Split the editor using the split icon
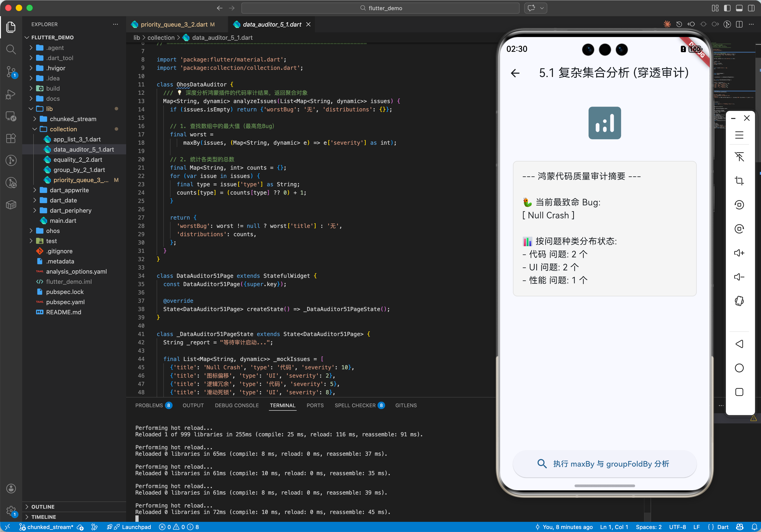Image resolution: width=761 pixels, height=532 pixels. click(740, 24)
